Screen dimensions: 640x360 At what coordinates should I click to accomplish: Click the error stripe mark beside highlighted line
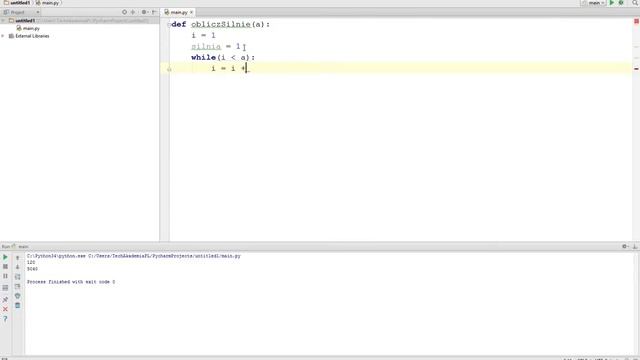coord(636,69)
